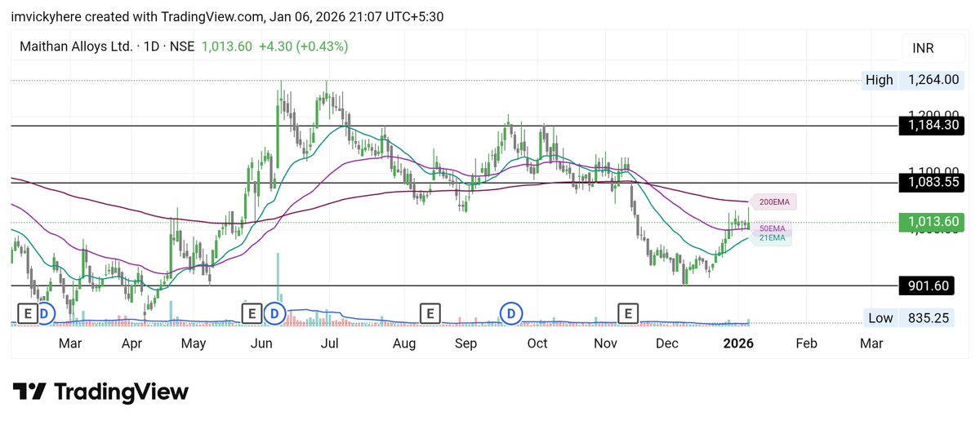
Task: Click the +4.30 (+0.43%) change value
Action: pos(303,46)
